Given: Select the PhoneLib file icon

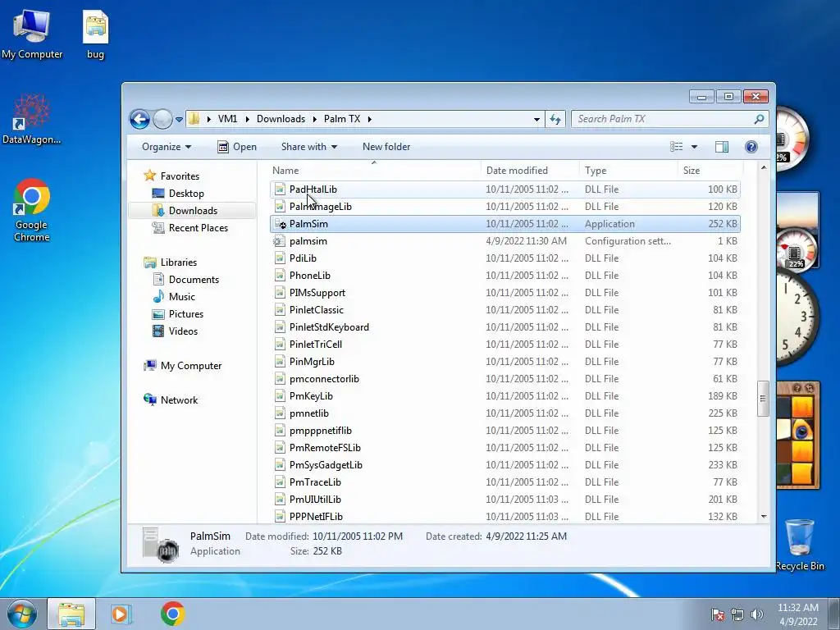Looking at the screenshot, I should pyautogui.click(x=280, y=276).
